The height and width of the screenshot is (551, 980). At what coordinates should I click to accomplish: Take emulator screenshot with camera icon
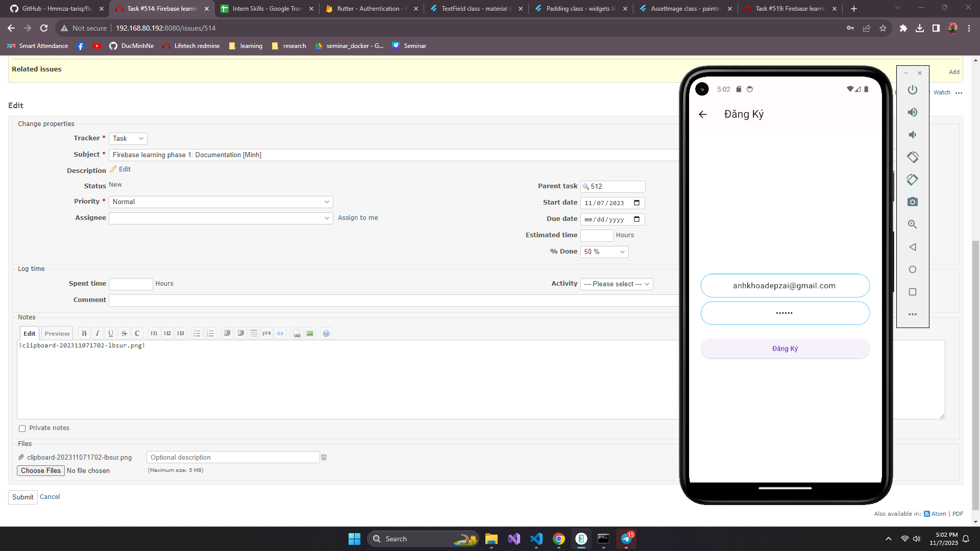(912, 202)
